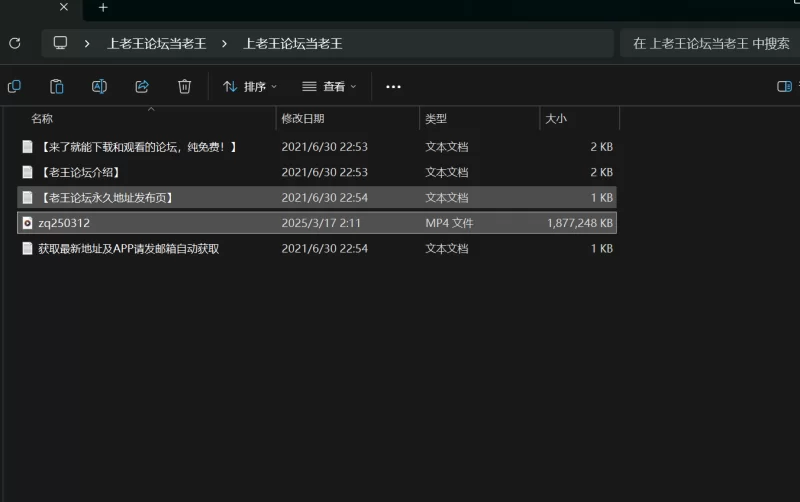Open the 排序 sort dropdown

coord(249,87)
